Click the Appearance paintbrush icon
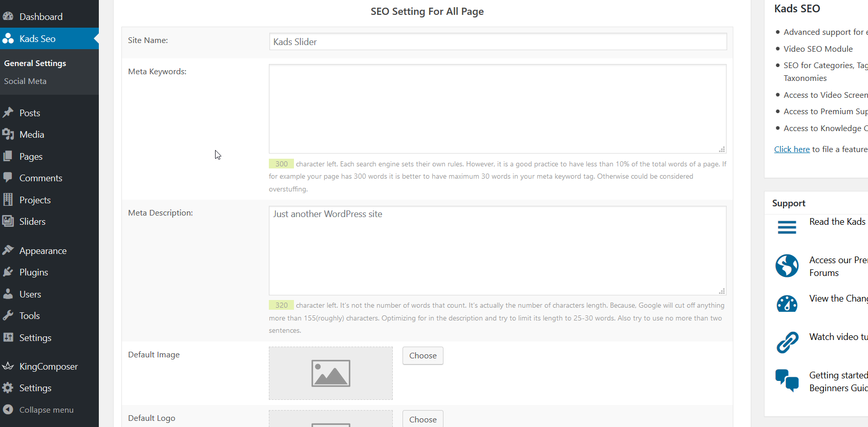 point(8,250)
